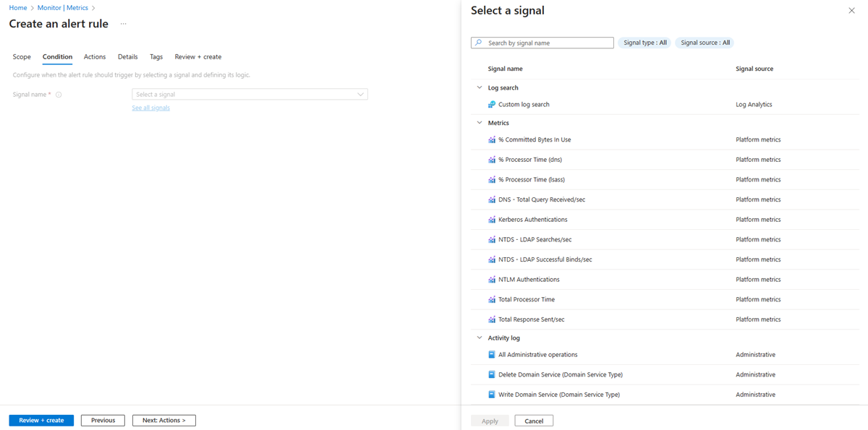Click the Kerberos Authentications metric icon

[x=492, y=220]
